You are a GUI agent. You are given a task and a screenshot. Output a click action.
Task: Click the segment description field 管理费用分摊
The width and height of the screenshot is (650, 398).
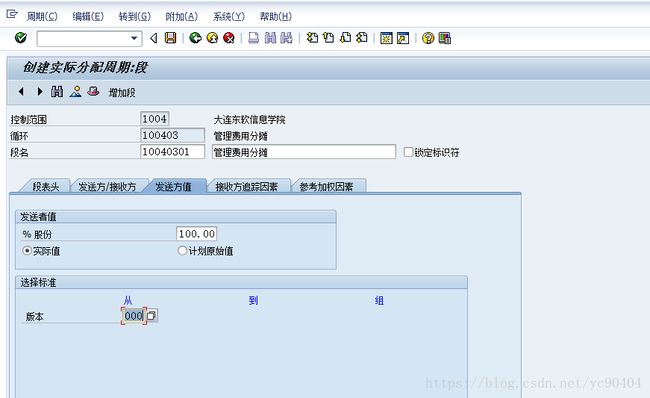pos(304,152)
